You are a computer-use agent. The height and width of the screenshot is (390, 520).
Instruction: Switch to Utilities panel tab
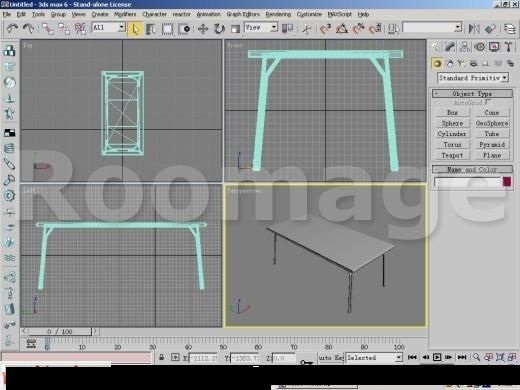click(509, 47)
